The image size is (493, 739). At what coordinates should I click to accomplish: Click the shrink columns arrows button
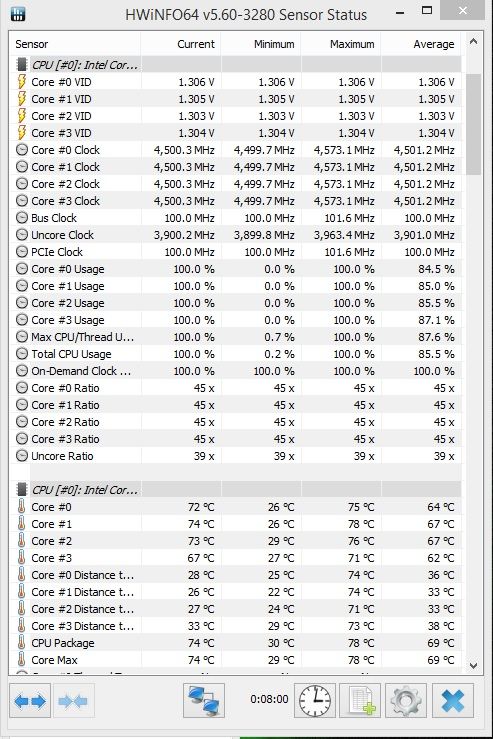[74, 701]
